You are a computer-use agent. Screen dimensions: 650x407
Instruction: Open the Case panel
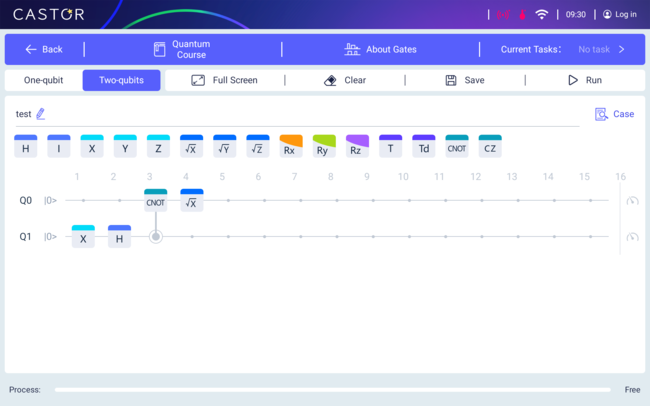[614, 114]
